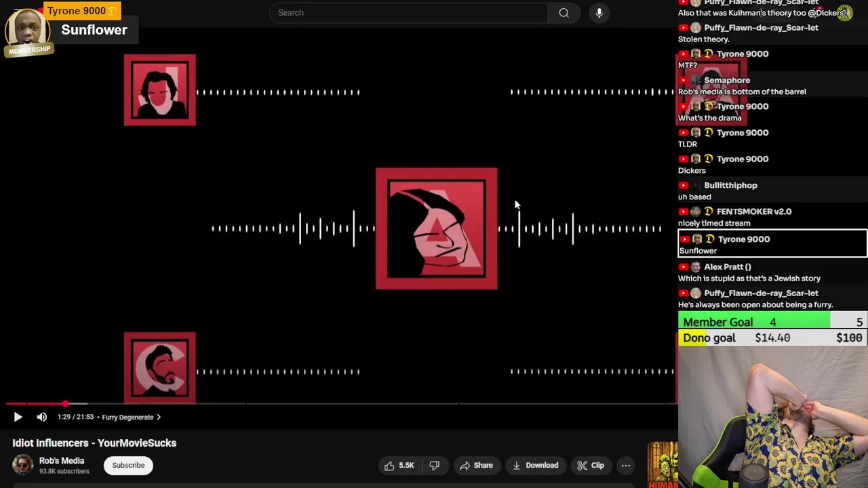Mute the video volume icon
868x488 pixels.
click(42, 417)
